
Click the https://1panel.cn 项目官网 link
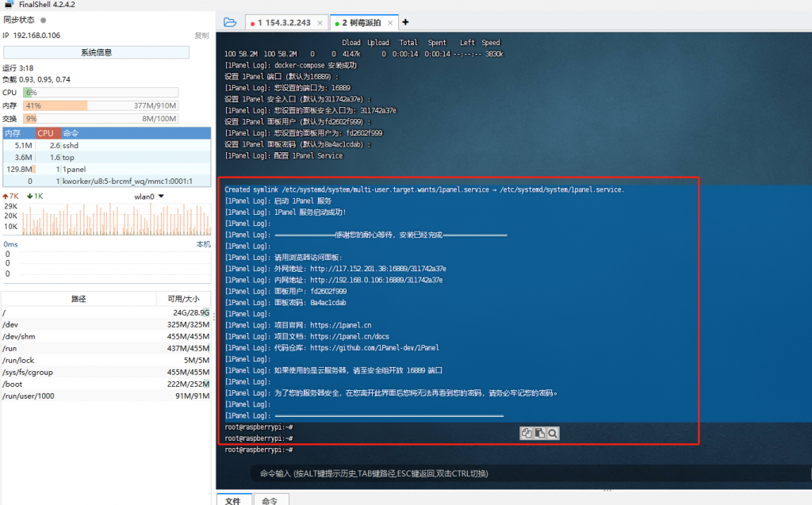(x=341, y=325)
